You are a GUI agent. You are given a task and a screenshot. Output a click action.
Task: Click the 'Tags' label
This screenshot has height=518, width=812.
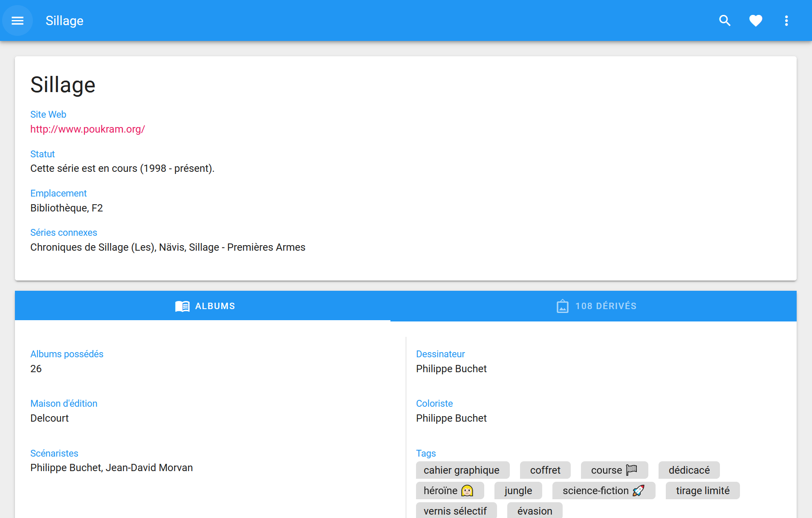(426, 453)
